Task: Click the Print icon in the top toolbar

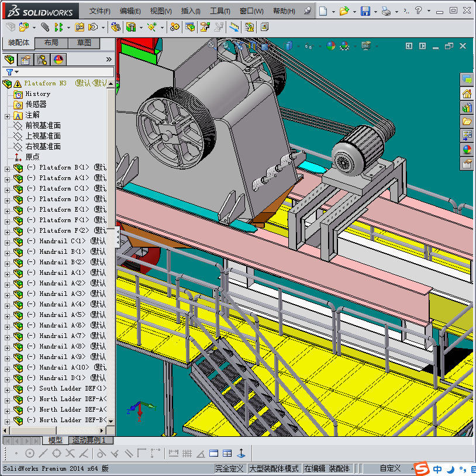Action: click(385, 11)
